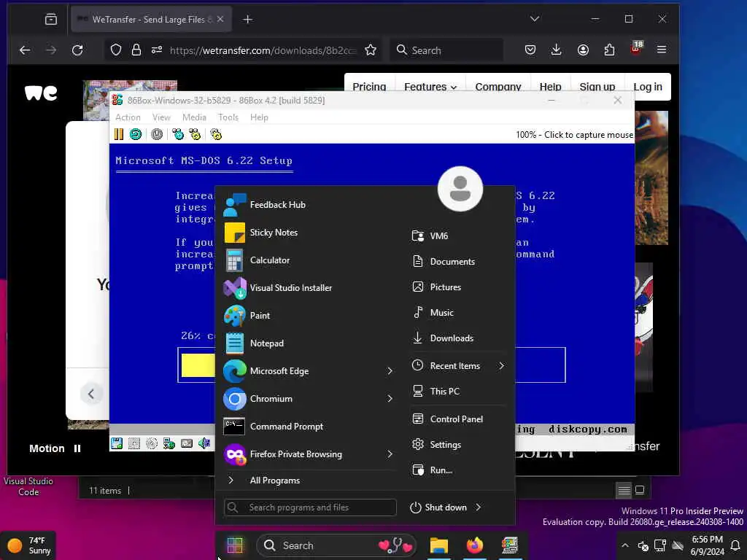
Task: Open Firefox list all tabs dropdown
Action: (535, 19)
